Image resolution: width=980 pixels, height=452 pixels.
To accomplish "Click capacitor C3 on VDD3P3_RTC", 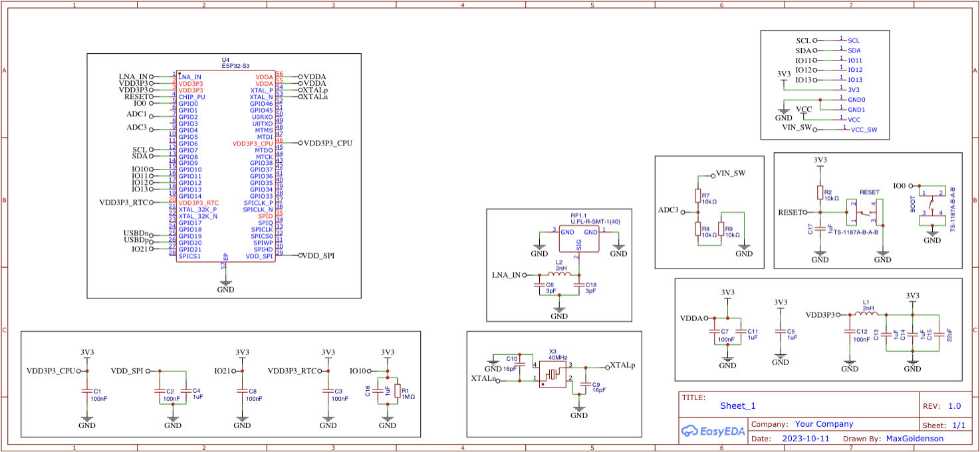I will (x=327, y=392).
